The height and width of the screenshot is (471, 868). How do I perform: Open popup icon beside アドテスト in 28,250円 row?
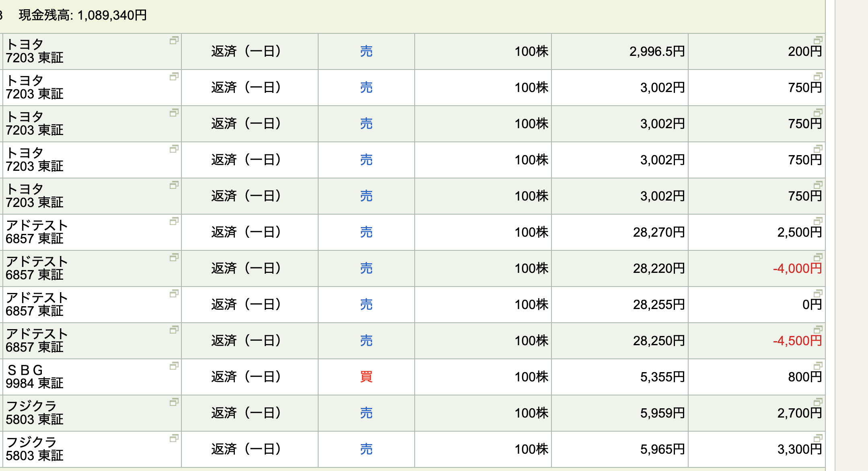point(174,330)
